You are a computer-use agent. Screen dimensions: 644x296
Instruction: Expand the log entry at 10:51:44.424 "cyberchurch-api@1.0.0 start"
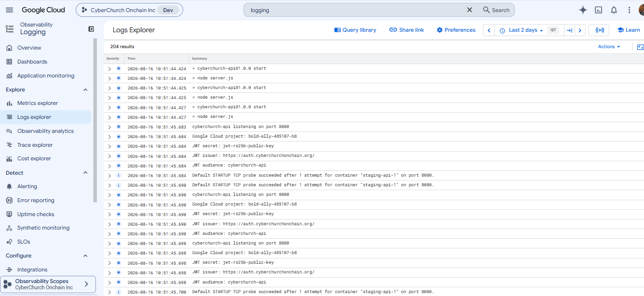pyautogui.click(x=109, y=68)
